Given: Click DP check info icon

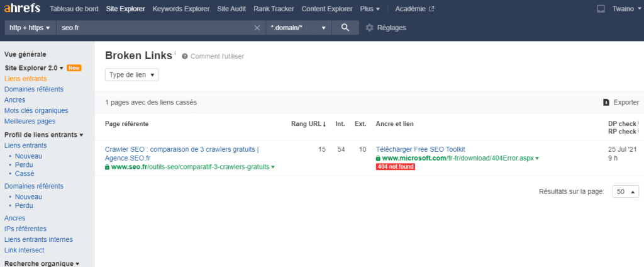Looking at the screenshot, I should click(638, 123).
